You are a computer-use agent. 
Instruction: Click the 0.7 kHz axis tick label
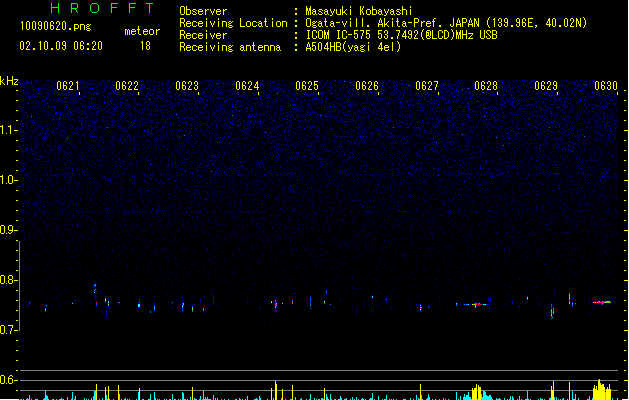click(9, 330)
